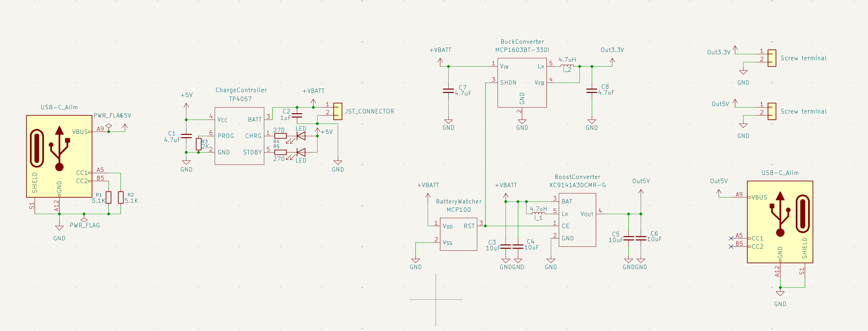This screenshot has width=868, height=331.
Task: Click capacitor C5 10uF near BoostConverter output
Action: [x=629, y=238]
